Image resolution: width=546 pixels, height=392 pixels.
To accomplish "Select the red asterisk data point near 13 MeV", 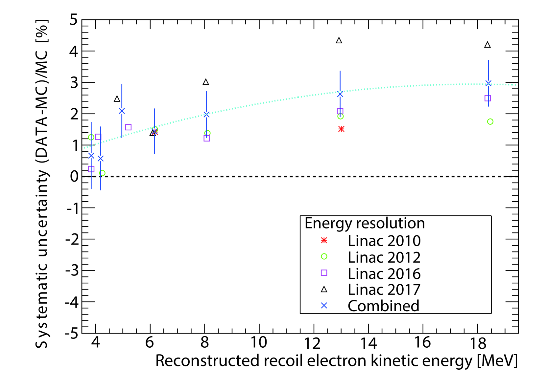I will 341,129.
